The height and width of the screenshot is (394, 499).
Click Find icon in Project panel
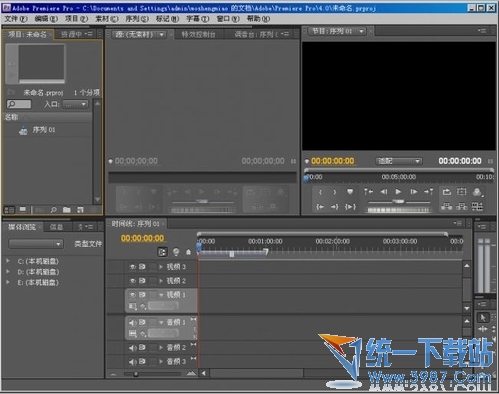(x=53, y=210)
